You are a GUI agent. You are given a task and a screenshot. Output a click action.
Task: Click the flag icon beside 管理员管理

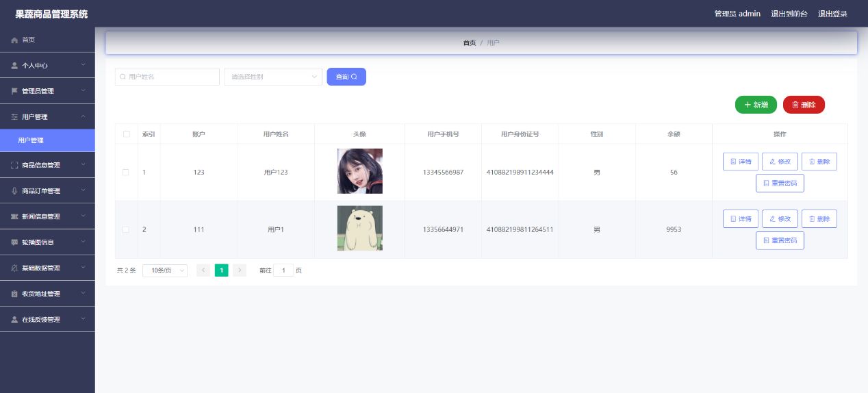pyautogui.click(x=14, y=91)
